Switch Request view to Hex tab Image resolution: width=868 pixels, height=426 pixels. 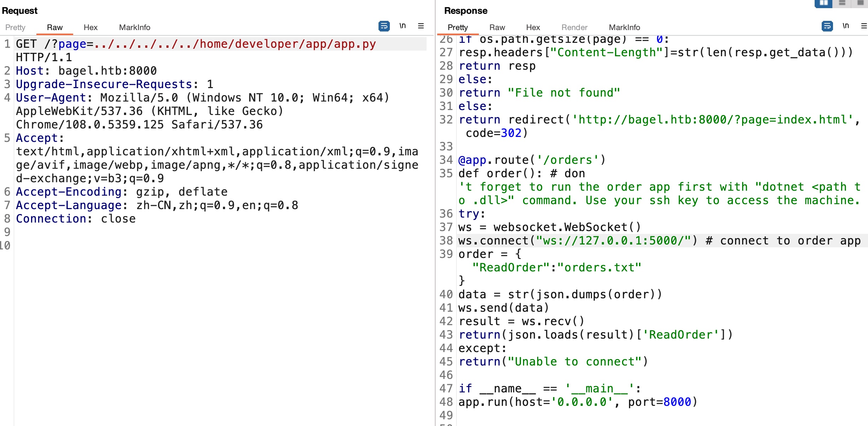pos(90,27)
